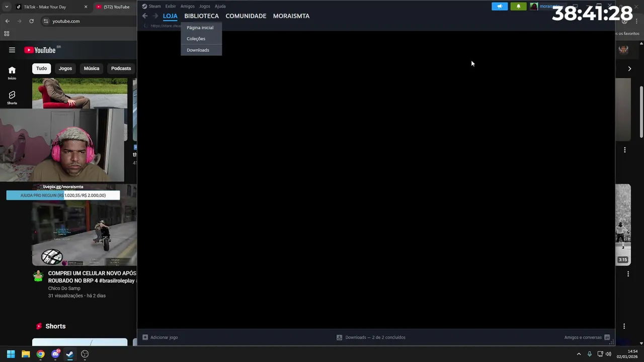The image size is (644, 362).
Task: Open Google Chrome from the taskbar
Action: [40, 354]
